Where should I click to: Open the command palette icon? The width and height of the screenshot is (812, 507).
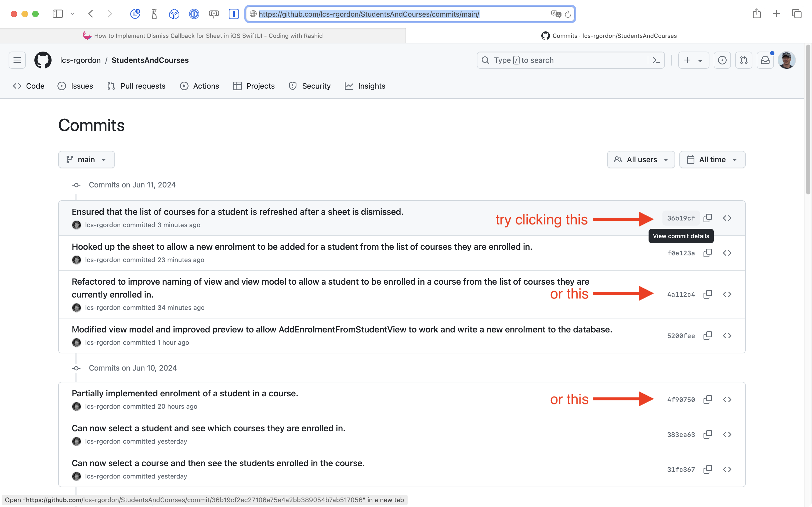[x=656, y=60]
